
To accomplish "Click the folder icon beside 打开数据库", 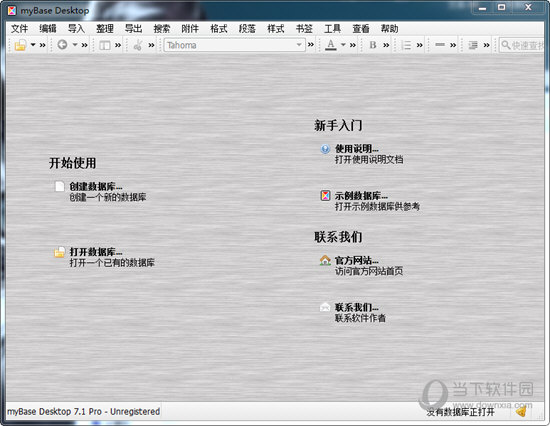I will click(x=59, y=252).
